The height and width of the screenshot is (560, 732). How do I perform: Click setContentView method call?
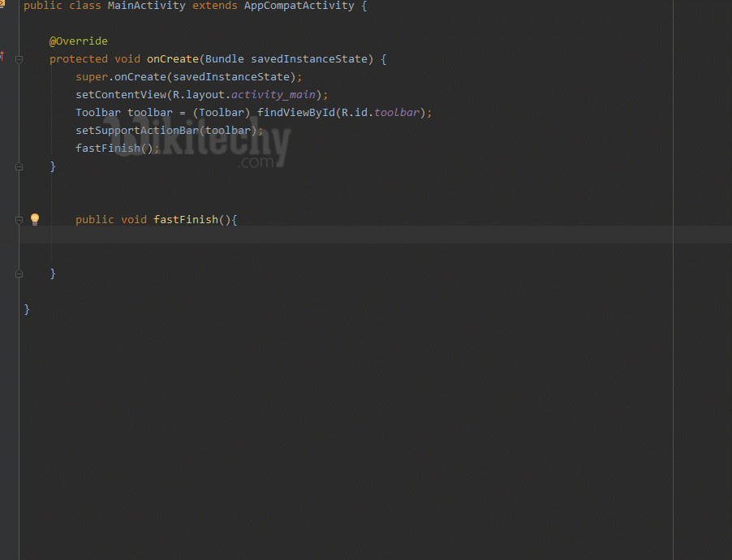121,95
